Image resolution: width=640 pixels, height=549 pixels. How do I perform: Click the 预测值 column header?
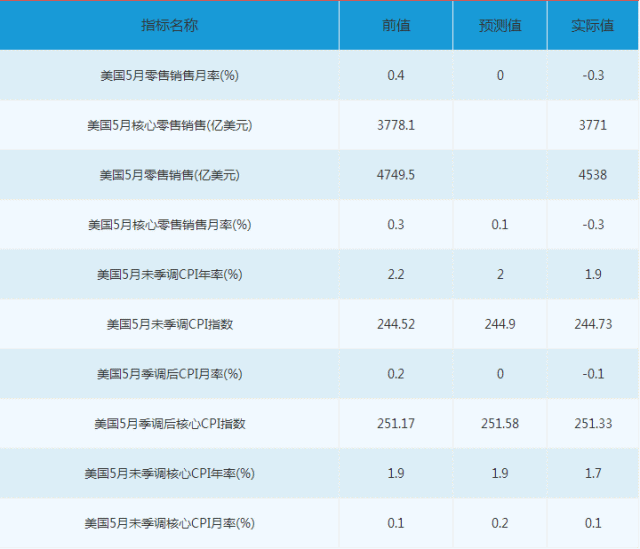pyautogui.click(x=500, y=26)
